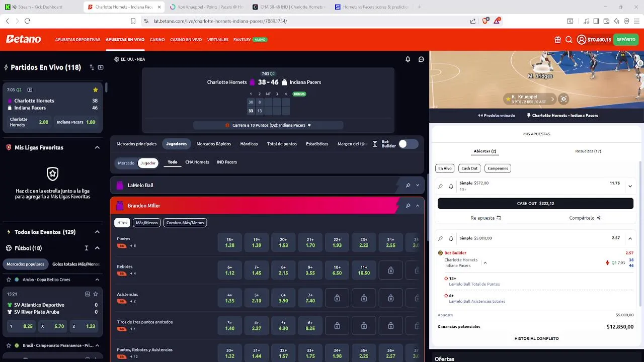Viewport: 644px width, 362px height.
Task: Click the stream icon beside Partidos En Vivo
Action: point(101,67)
